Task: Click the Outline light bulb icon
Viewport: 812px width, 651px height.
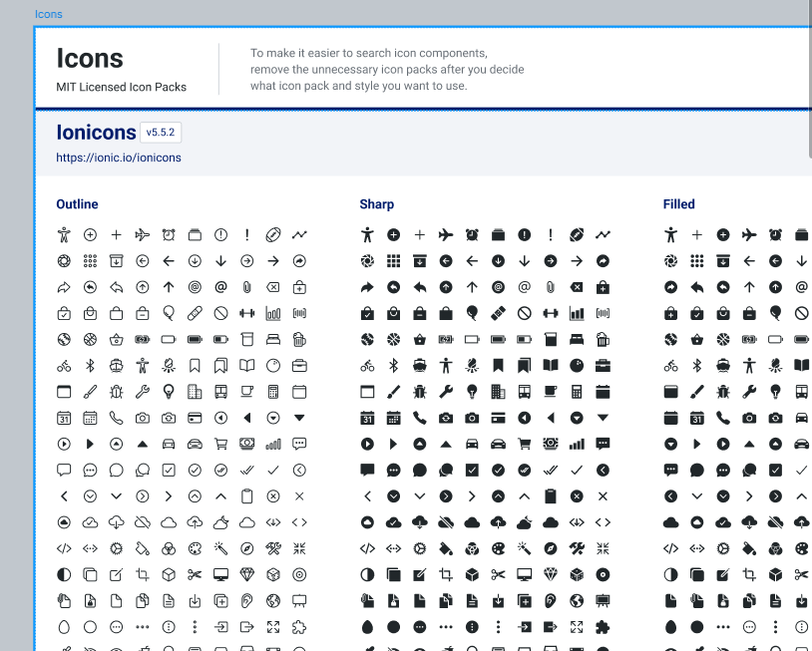Action: coord(169,392)
